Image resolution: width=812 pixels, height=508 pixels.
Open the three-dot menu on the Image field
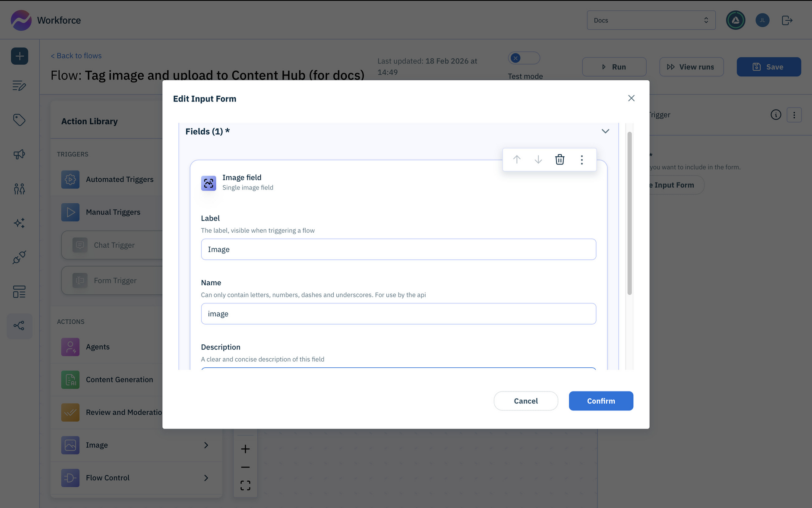pos(581,159)
